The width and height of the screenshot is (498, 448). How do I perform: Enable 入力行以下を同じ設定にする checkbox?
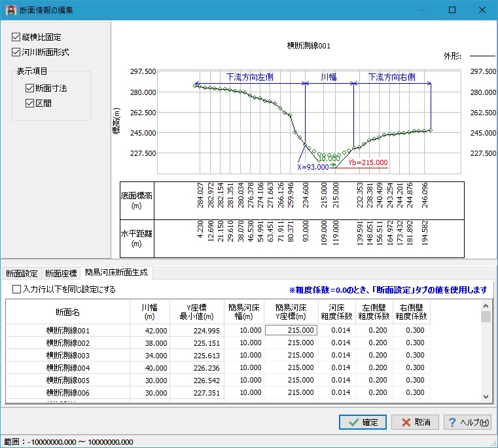[17, 289]
